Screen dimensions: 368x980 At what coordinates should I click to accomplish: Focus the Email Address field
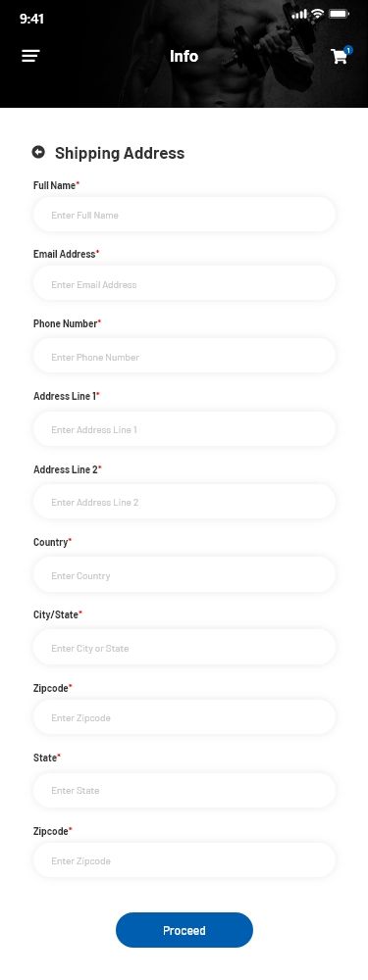pos(184,284)
